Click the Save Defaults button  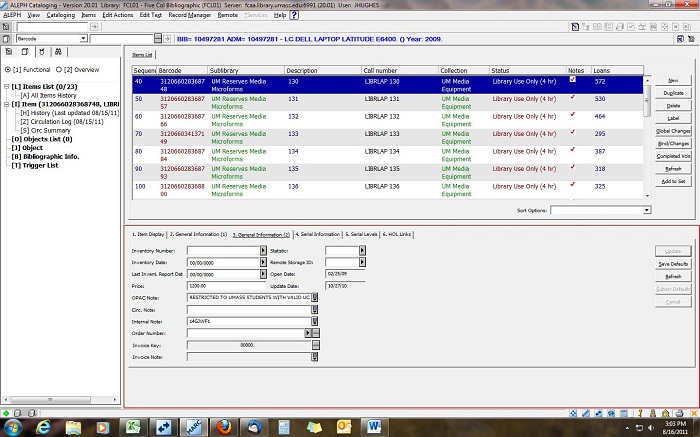(673, 263)
